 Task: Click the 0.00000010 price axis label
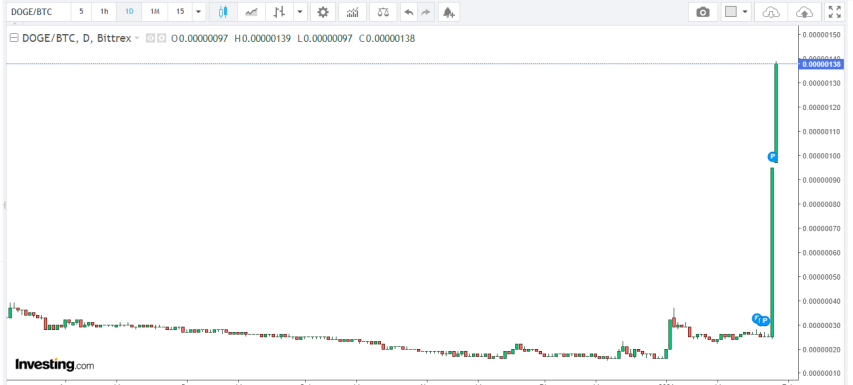(821, 374)
